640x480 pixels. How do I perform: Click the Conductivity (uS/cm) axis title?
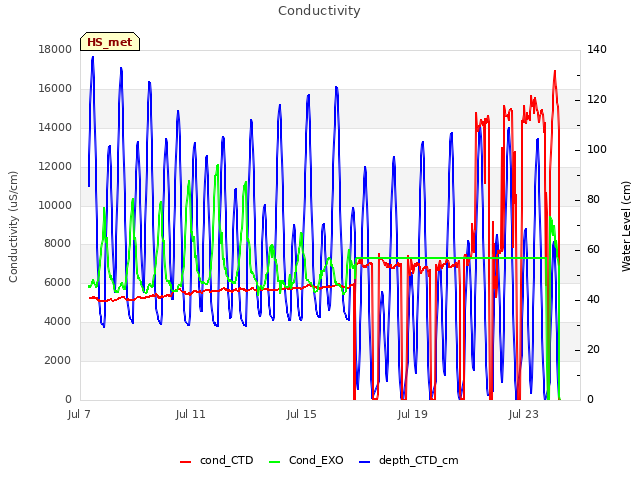13,227
